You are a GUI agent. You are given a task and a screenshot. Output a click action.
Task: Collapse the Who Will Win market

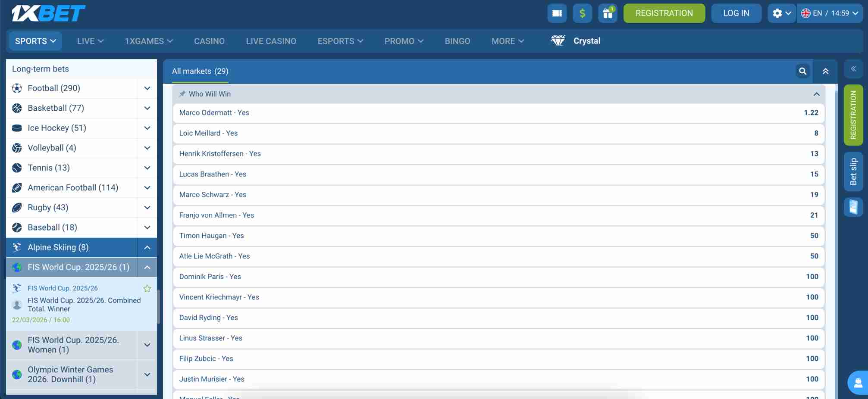click(x=816, y=94)
